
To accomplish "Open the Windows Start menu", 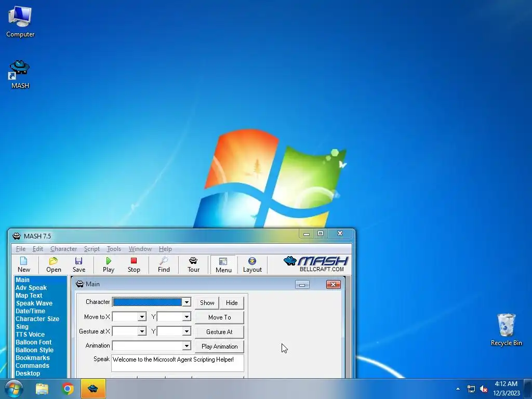I will point(14,389).
